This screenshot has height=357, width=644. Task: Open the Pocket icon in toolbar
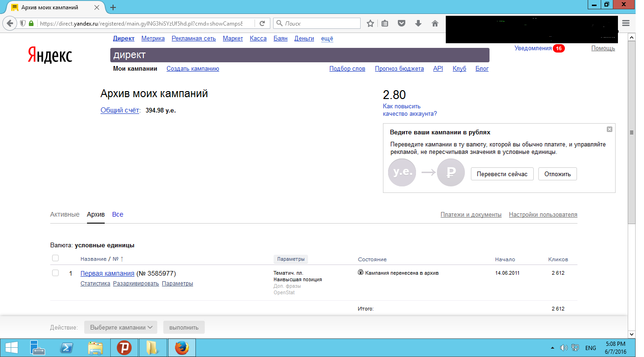tap(402, 23)
